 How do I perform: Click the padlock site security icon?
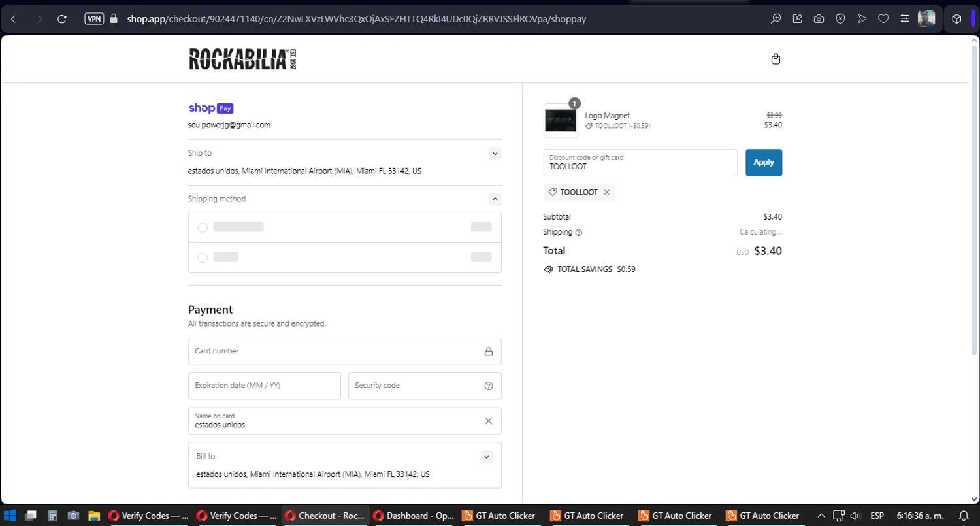click(114, 19)
